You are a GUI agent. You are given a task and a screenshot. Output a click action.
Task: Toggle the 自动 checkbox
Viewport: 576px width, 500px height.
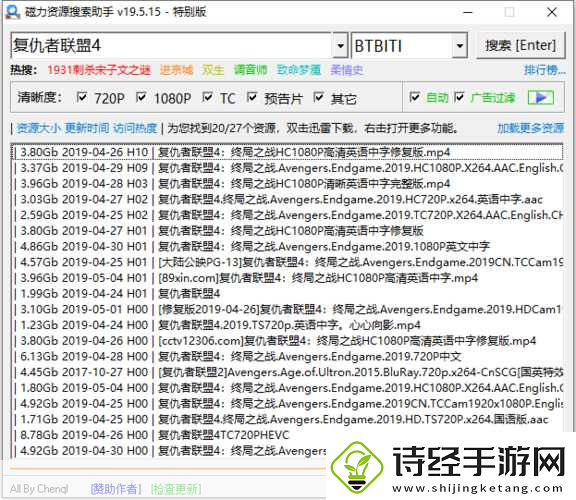pyautogui.click(x=415, y=97)
